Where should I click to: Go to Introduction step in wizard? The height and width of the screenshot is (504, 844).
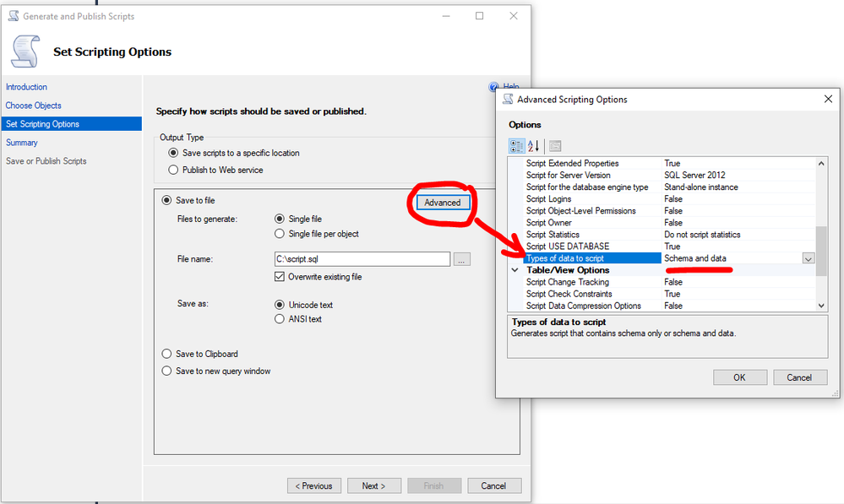click(26, 87)
